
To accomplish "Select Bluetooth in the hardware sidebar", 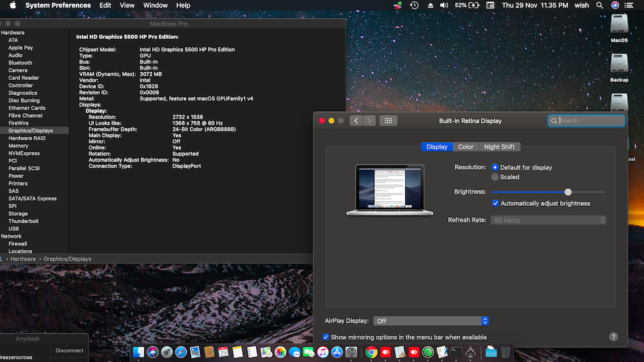I will (x=20, y=63).
